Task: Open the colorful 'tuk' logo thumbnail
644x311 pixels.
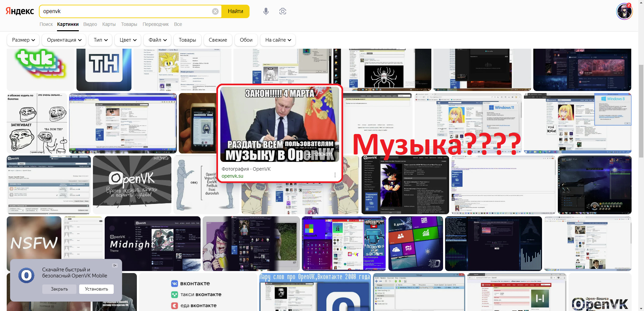Action: click(x=41, y=70)
